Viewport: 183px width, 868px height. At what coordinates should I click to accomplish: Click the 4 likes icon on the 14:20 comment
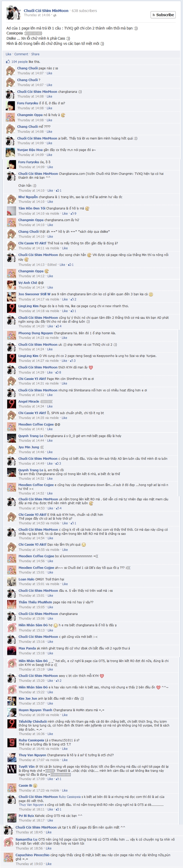[59, 326]
